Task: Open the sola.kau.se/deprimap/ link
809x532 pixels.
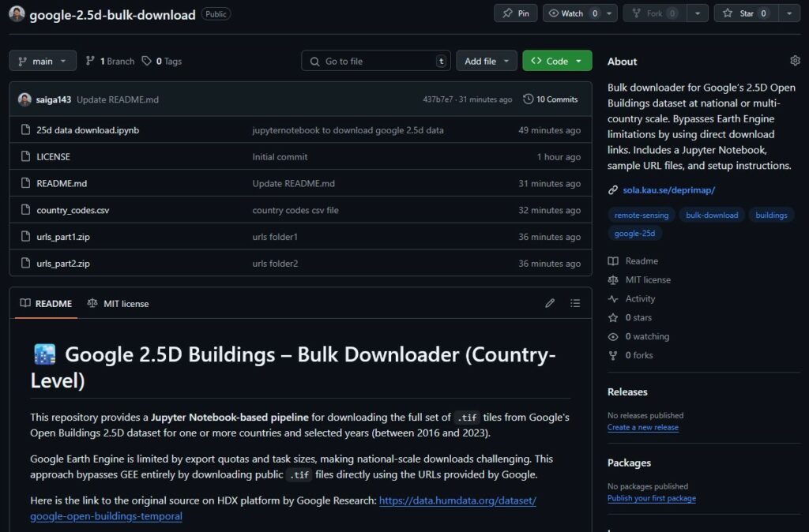Action: point(668,190)
